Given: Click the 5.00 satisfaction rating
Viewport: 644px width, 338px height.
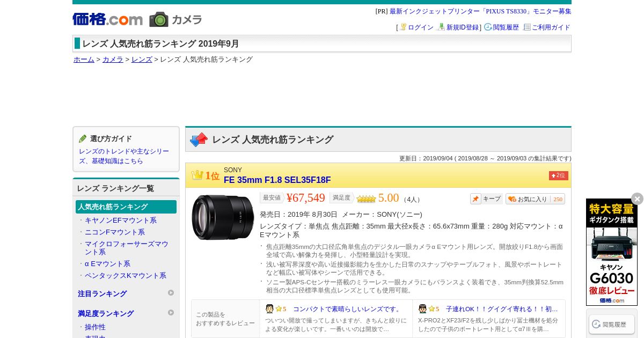Looking at the screenshot, I should coord(389,198).
